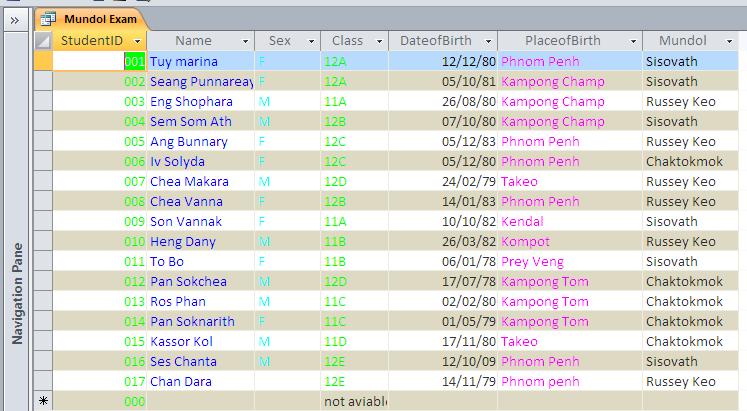Image resolution: width=747 pixels, height=411 pixels.
Task: Open the DateofBirth column filter dropdown
Action: tap(488, 41)
